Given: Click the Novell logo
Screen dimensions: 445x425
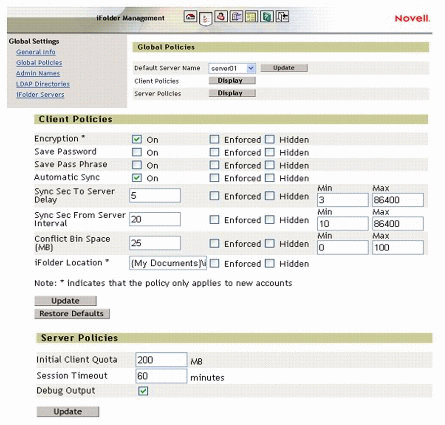Looking at the screenshot, I should pyautogui.click(x=412, y=18).
